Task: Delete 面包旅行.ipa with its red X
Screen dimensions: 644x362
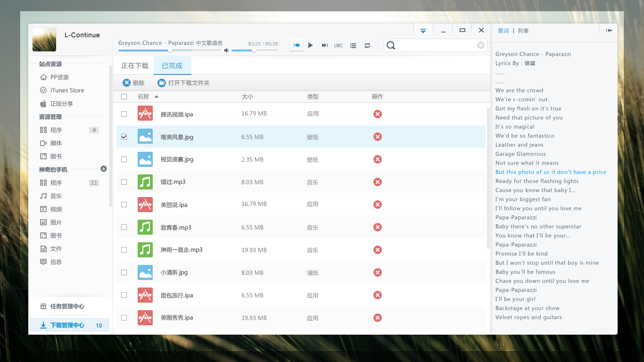Action: coord(377,295)
